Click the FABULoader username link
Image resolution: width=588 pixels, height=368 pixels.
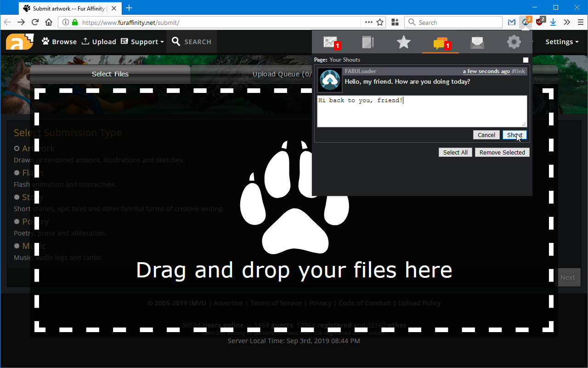361,71
